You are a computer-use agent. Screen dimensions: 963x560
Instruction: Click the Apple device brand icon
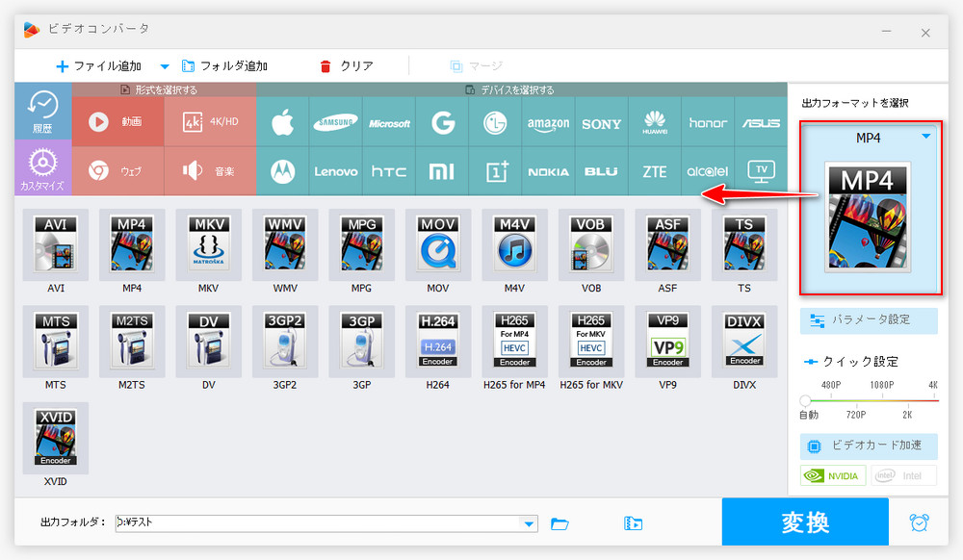coord(282,122)
